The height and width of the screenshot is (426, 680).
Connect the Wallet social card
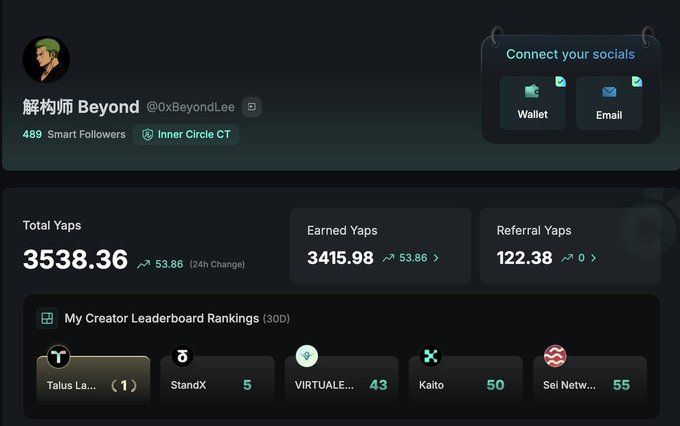(x=533, y=103)
